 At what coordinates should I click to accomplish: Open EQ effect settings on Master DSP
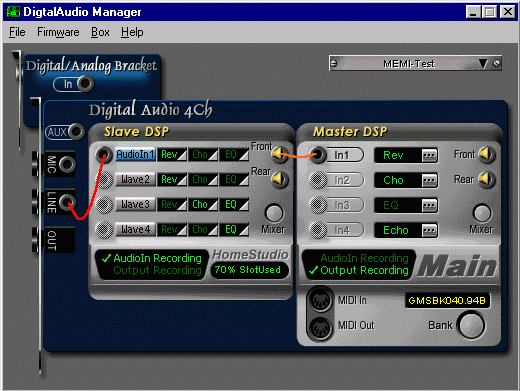(429, 205)
